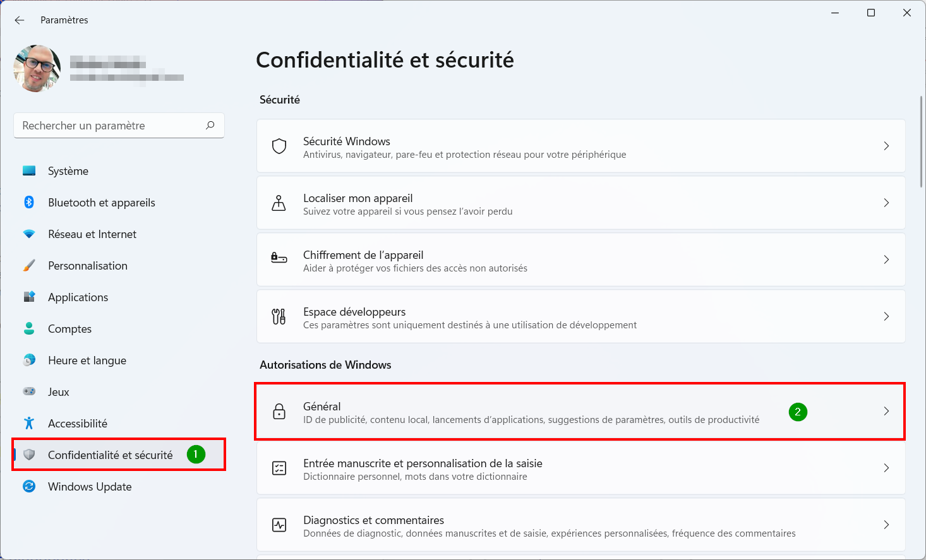Click the padlock icon beside Général
Viewport: 926px width, 560px height.
coord(279,412)
